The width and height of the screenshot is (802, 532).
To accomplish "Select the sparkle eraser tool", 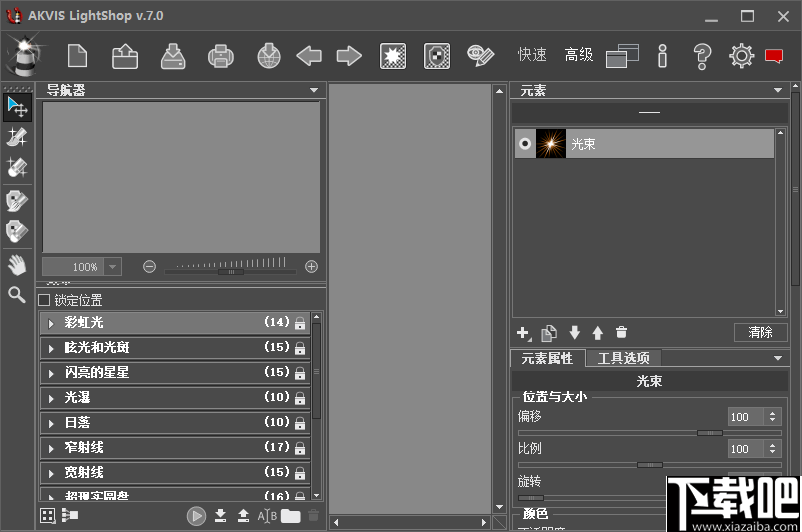I will pos(17,167).
